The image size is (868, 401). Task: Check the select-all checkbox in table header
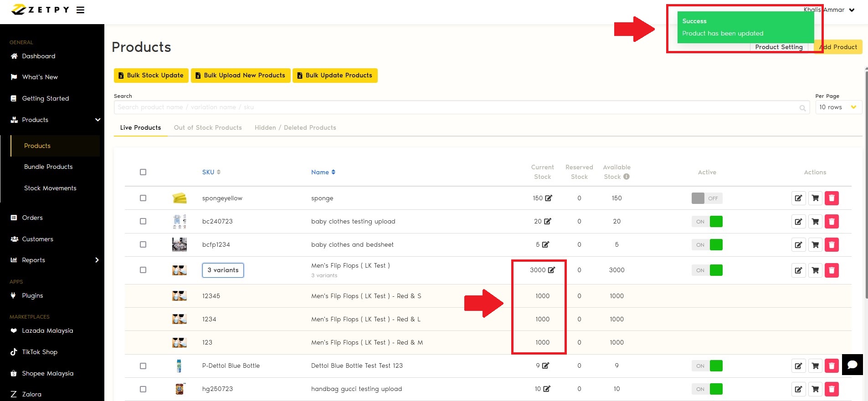coord(143,172)
